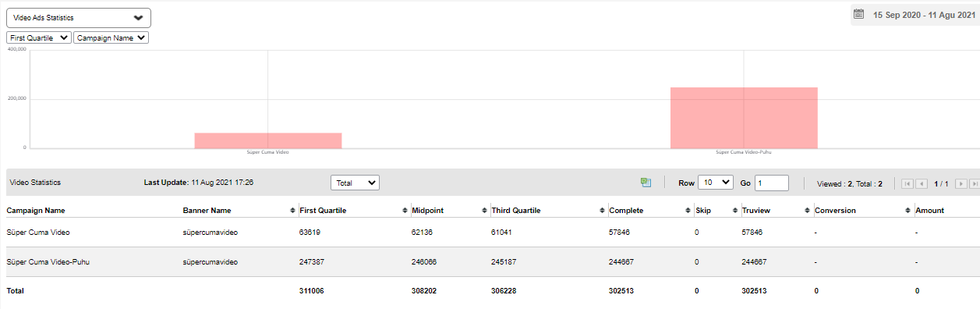Go to the first page arrow
The height and width of the screenshot is (309, 980).
(907, 183)
